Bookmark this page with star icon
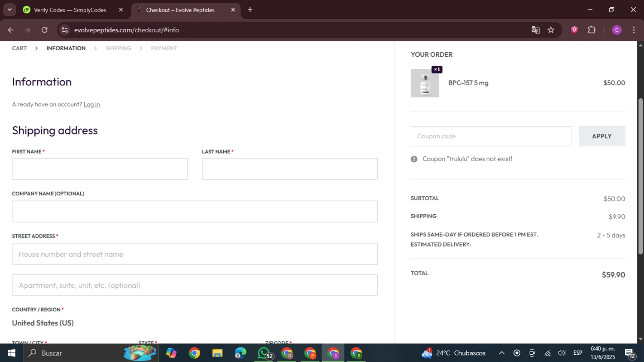Screen dimensions: 644x362 point(551,30)
